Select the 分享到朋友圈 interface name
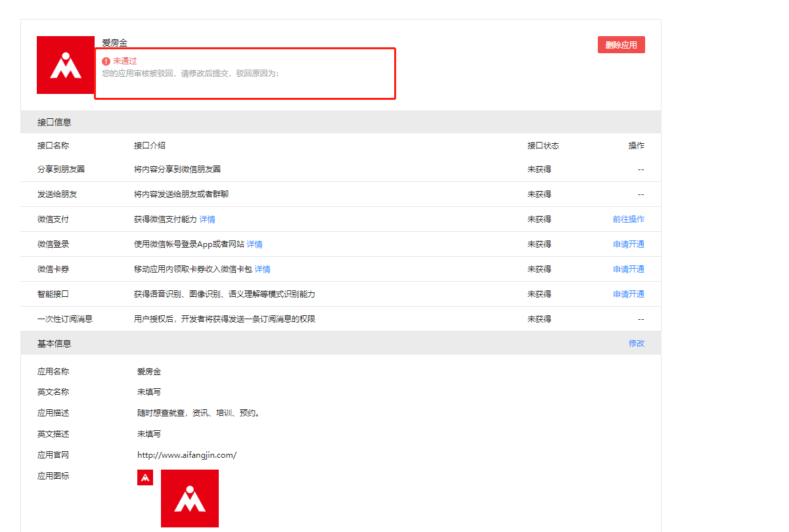This screenshot has height=532, width=789. pos(61,169)
